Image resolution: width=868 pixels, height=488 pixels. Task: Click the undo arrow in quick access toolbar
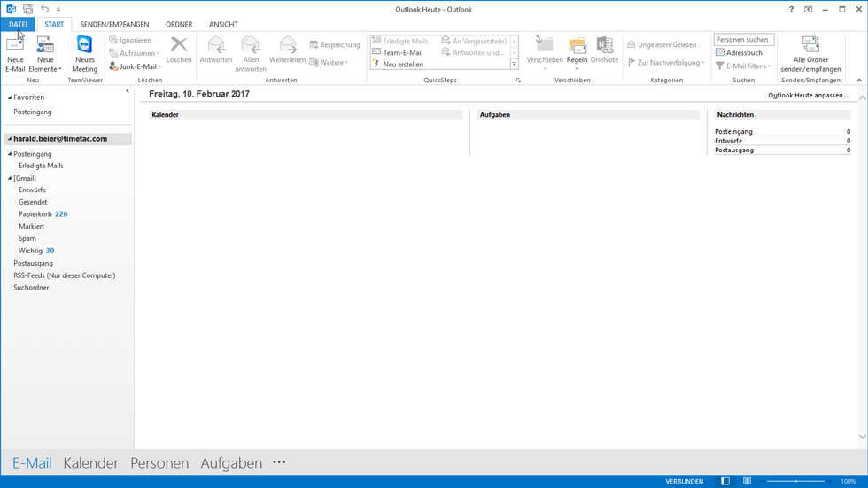click(44, 9)
